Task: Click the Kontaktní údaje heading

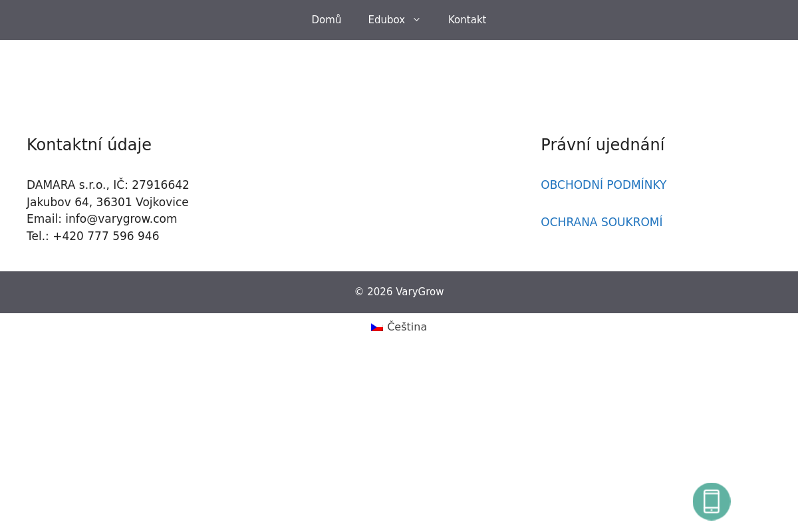Action: (89, 144)
